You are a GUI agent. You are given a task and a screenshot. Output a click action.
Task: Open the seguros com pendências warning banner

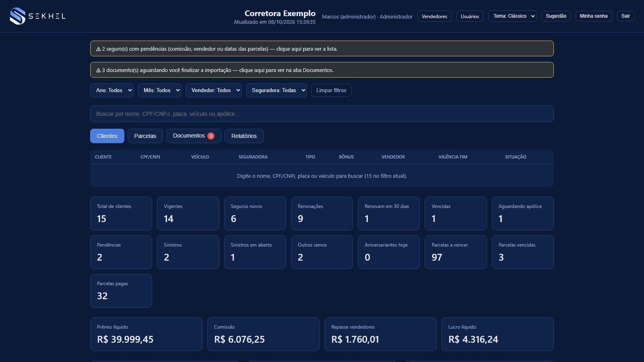coord(322,49)
